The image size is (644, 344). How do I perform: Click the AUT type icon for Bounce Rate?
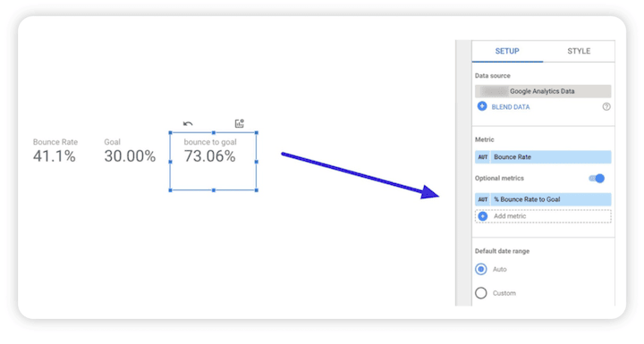[483, 157]
